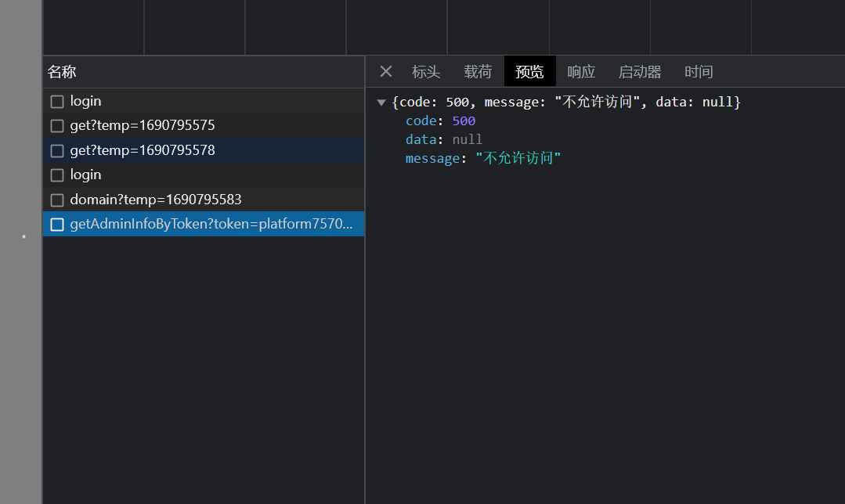Screen dimensions: 845x504
Task: Enable checkbox for domain?temp=1690795583
Action: tap(57, 200)
